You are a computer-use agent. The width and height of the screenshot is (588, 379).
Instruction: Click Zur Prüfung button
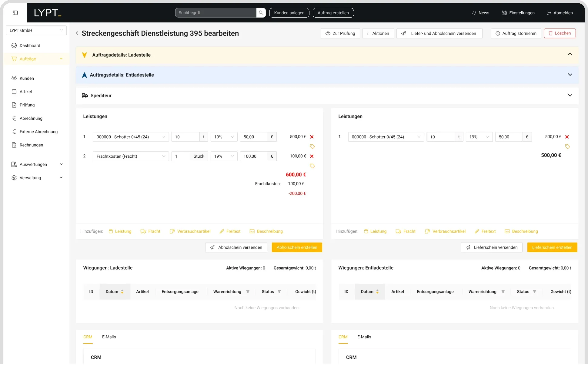point(340,33)
